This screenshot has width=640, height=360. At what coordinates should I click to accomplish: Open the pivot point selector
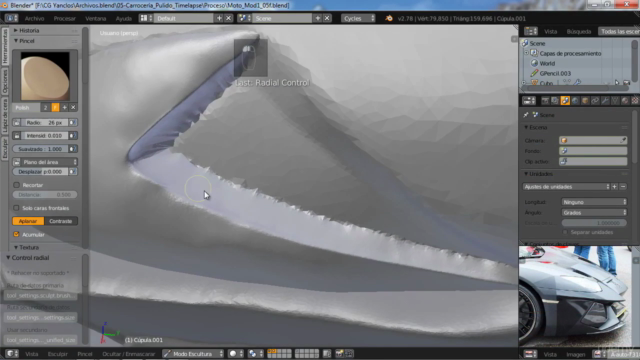tap(256, 354)
